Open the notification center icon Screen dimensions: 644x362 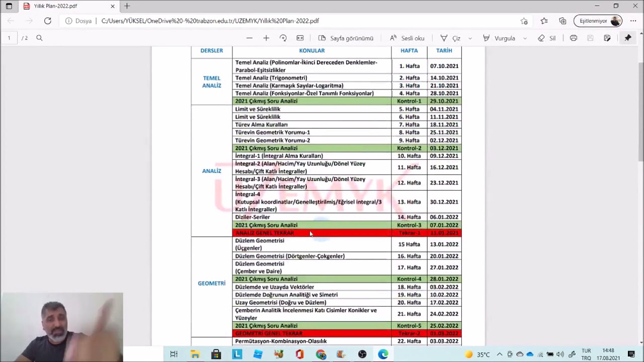pos(631,354)
